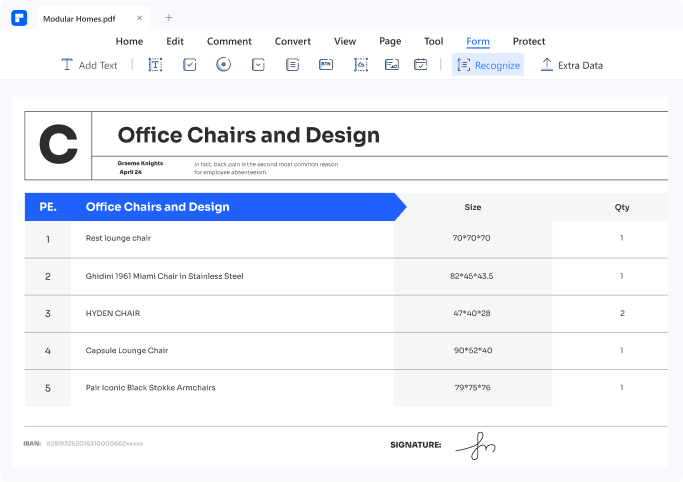Select the image field form tool
683x482 pixels.
pyautogui.click(x=361, y=65)
